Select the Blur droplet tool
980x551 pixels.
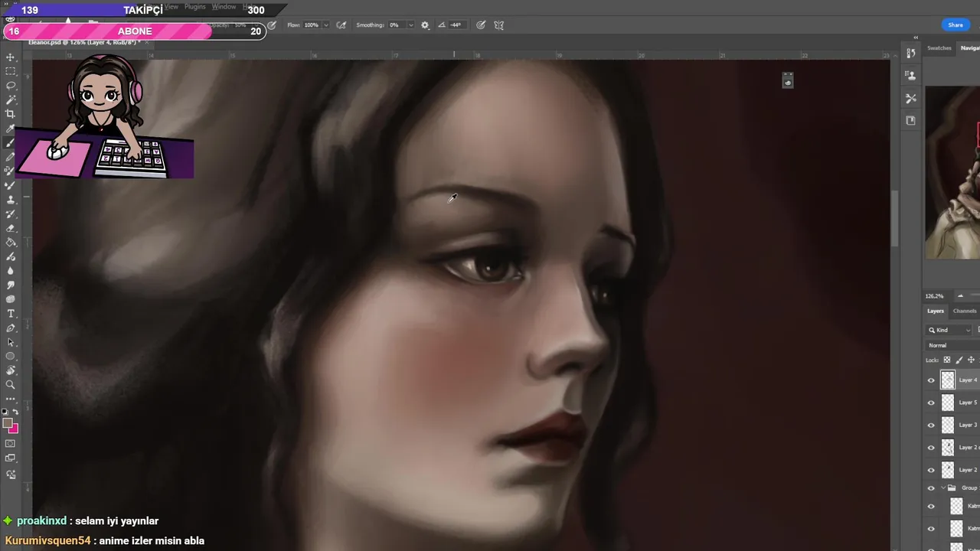pos(11,270)
